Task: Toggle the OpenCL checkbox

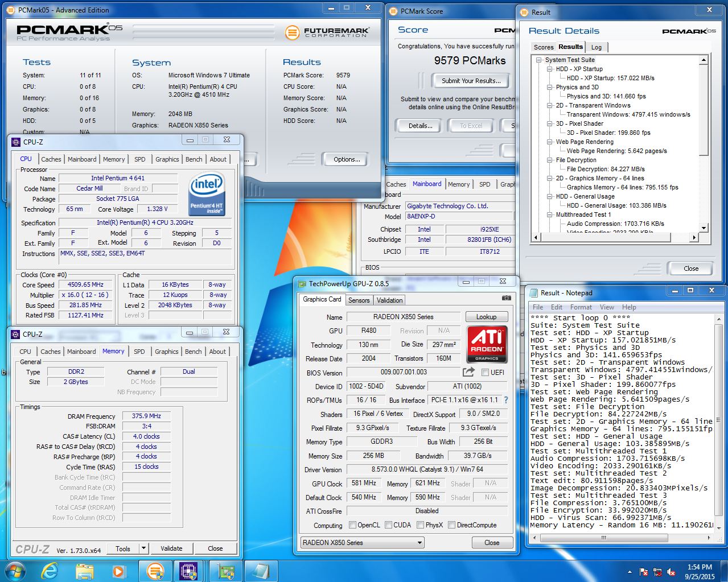Action: click(x=352, y=525)
